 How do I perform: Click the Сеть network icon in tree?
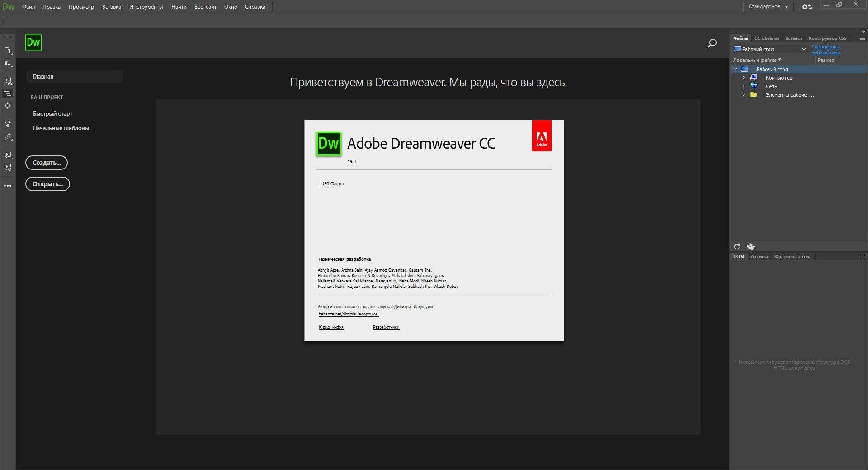[x=754, y=86]
